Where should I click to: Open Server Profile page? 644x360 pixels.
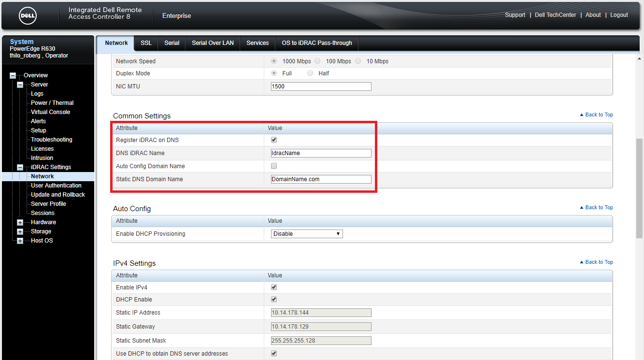click(x=48, y=204)
